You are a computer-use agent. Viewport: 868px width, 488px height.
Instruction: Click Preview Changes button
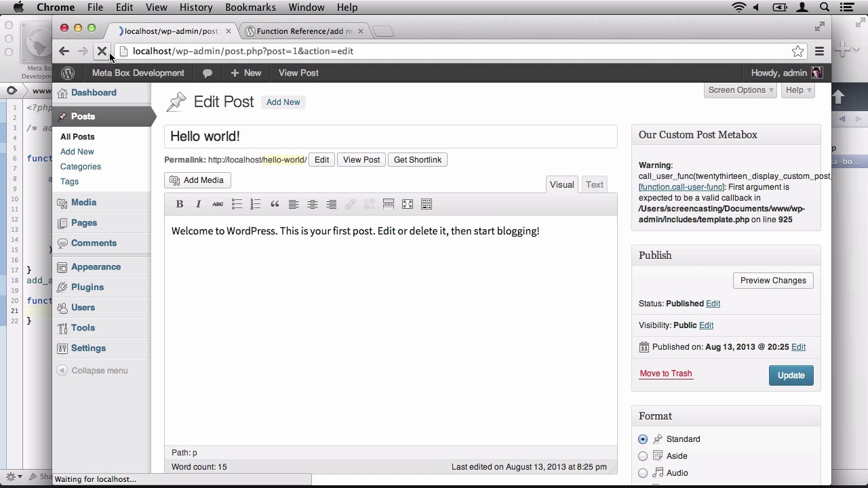coord(773,281)
